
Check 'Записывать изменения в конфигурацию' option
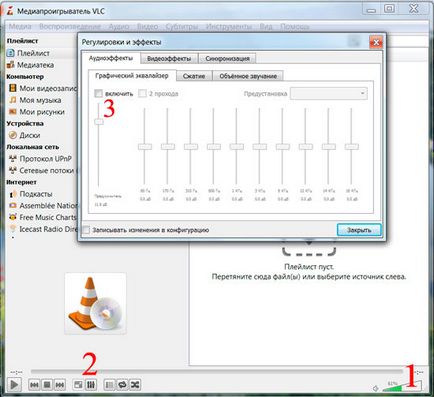(x=86, y=230)
